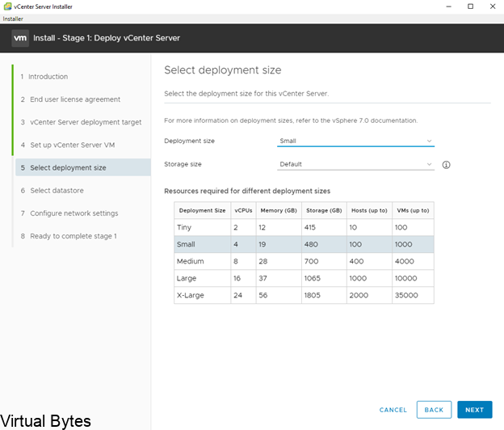The height and width of the screenshot is (430, 504).
Task: Go to Configure network settings step
Action: pos(69,213)
